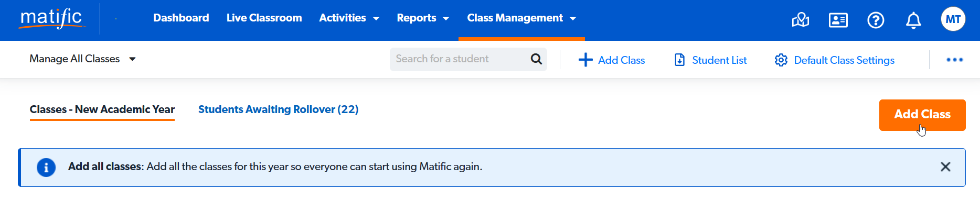The image size is (980, 201).
Task: Switch to Students Awaiting Rollover tab
Action: [x=278, y=109]
